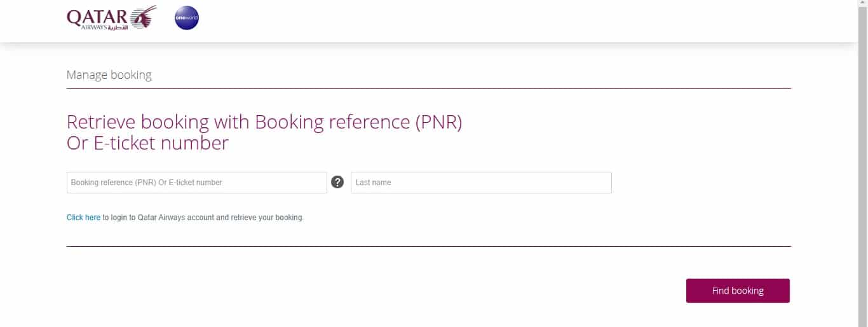Focus the Last name input field
868x327 pixels.
click(x=481, y=183)
